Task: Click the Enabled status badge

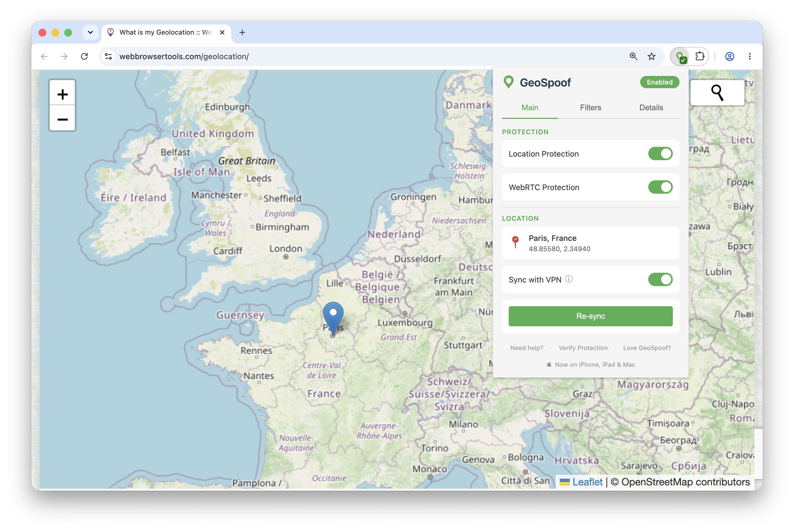Action: click(x=659, y=82)
